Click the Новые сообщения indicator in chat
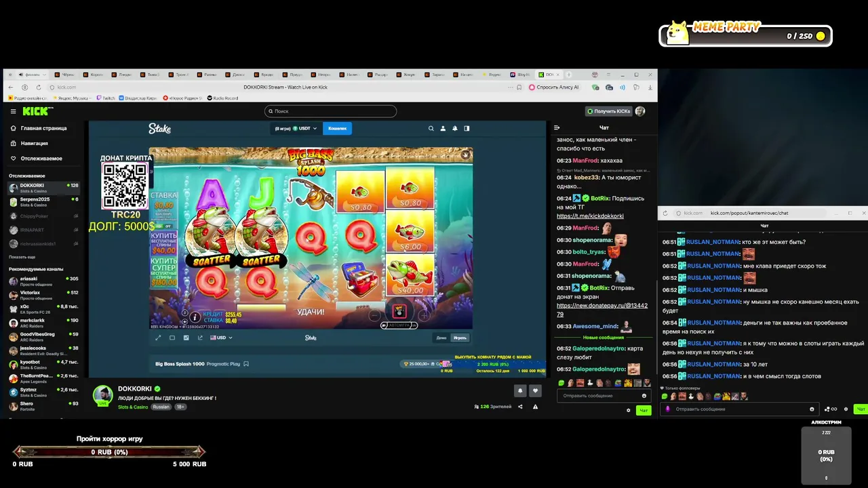The image size is (868, 488). (x=604, y=338)
